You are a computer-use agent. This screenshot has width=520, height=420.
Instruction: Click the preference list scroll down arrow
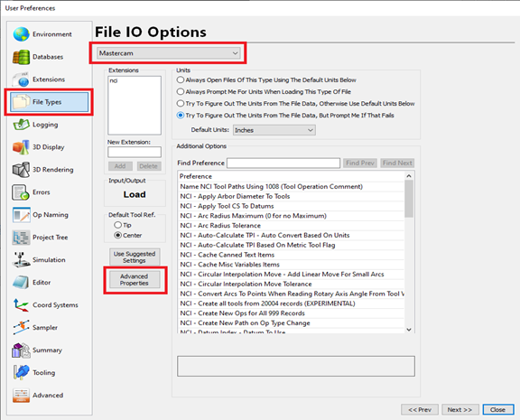(409, 329)
